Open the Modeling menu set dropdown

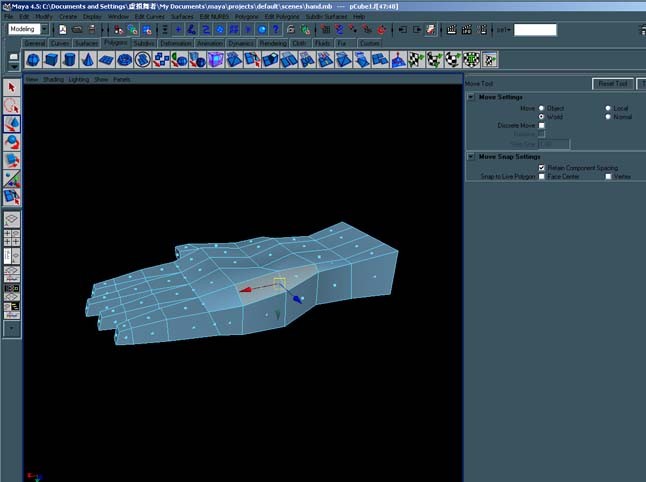pos(44,29)
